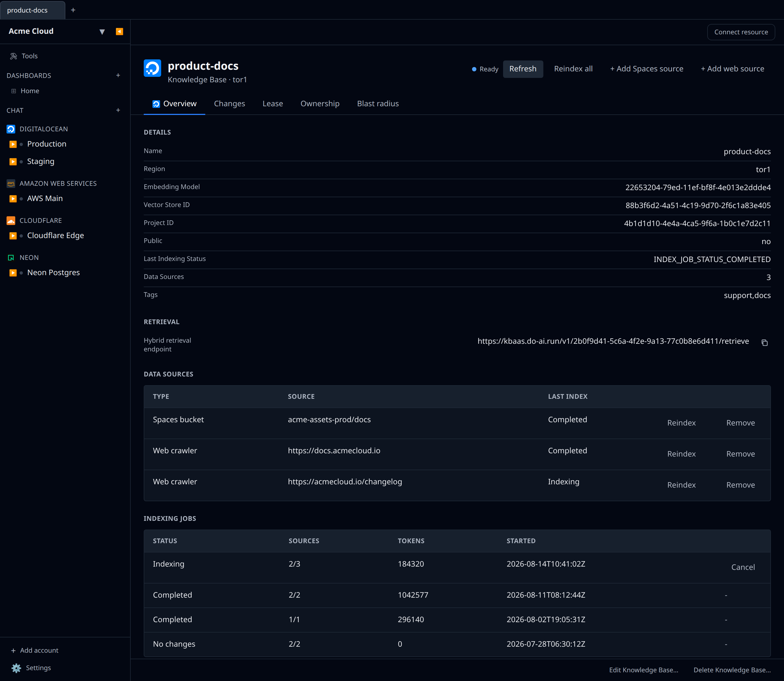This screenshot has width=784, height=681.
Task: Click the support,docs tags value
Action: pyautogui.click(x=747, y=295)
